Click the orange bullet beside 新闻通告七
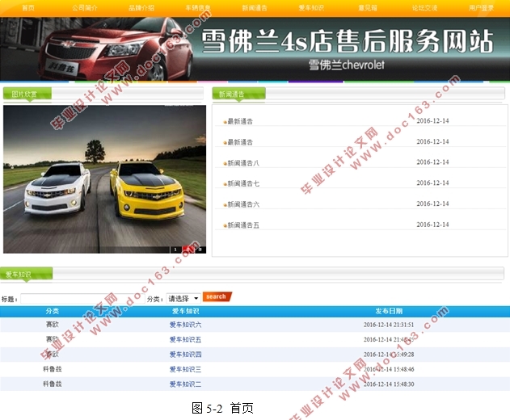Screen dimensions: 510x420 [225, 184]
